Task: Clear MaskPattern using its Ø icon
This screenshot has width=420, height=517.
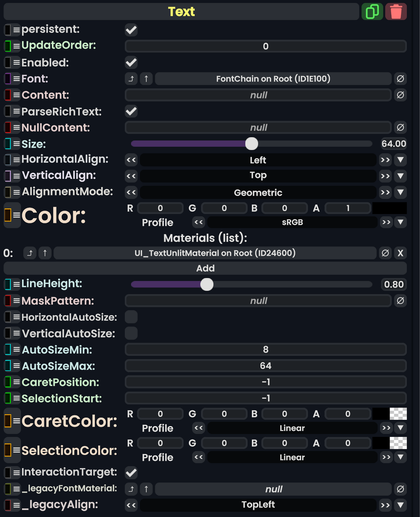Action: 400,300
